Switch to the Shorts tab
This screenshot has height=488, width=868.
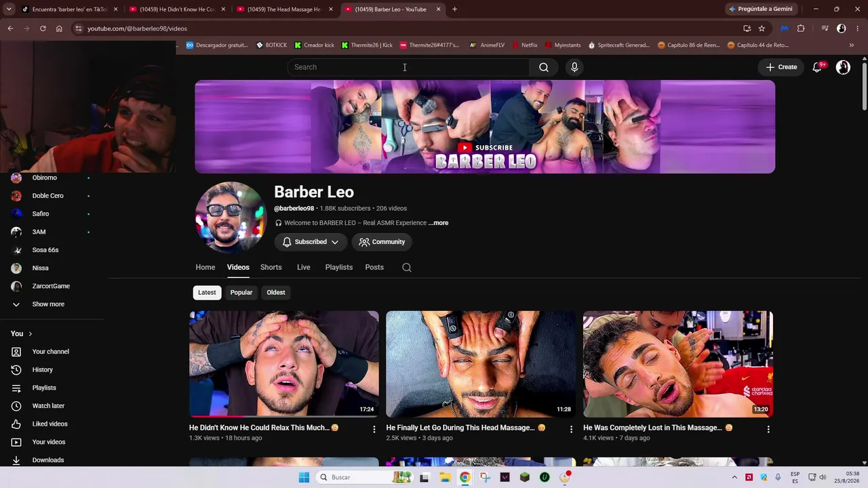pyautogui.click(x=271, y=267)
